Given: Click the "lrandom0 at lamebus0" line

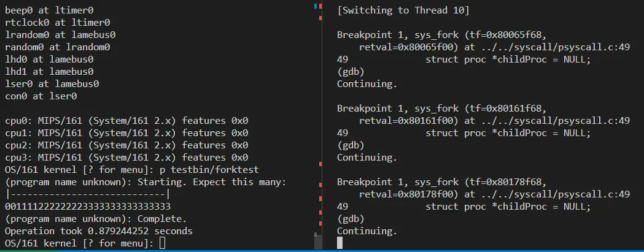Looking at the screenshot, I should pyautogui.click(x=60, y=35).
